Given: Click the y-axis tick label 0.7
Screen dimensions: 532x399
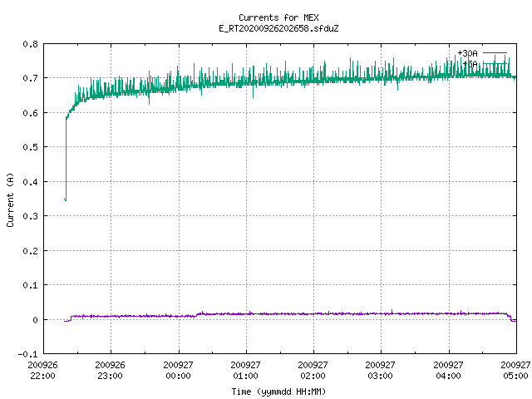Looking at the screenshot, I should click(30, 78).
